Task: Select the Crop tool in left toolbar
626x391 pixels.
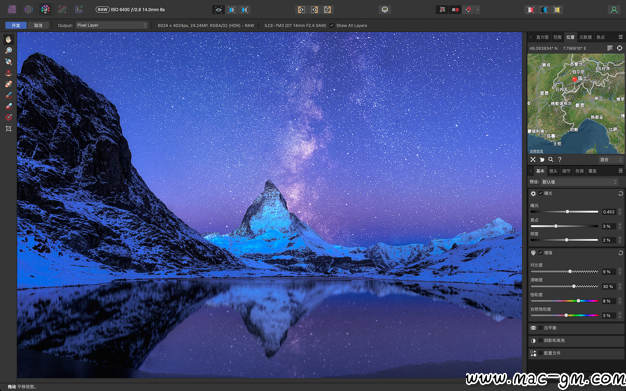Action: 8,129
